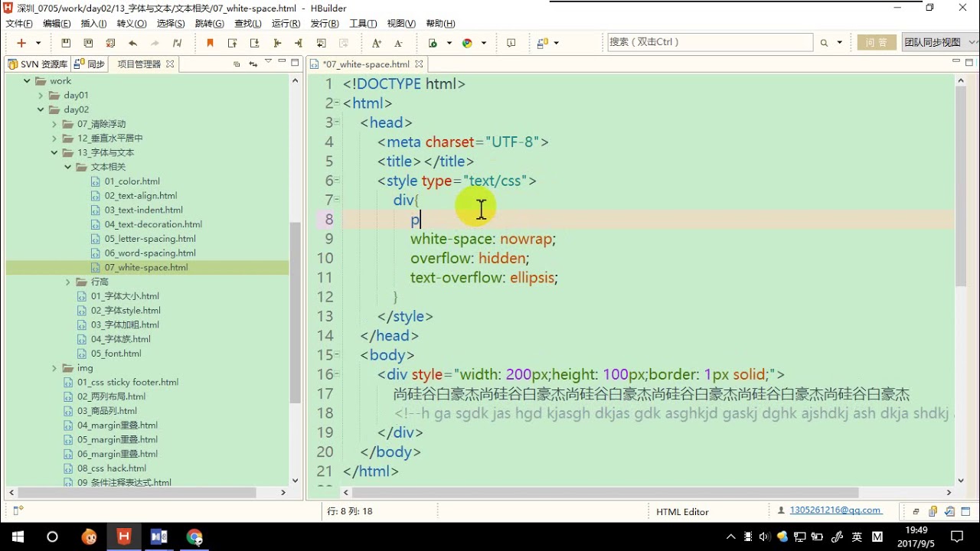The width and height of the screenshot is (980, 551).
Task: Switch to the 同步 tab
Action: click(90, 64)
